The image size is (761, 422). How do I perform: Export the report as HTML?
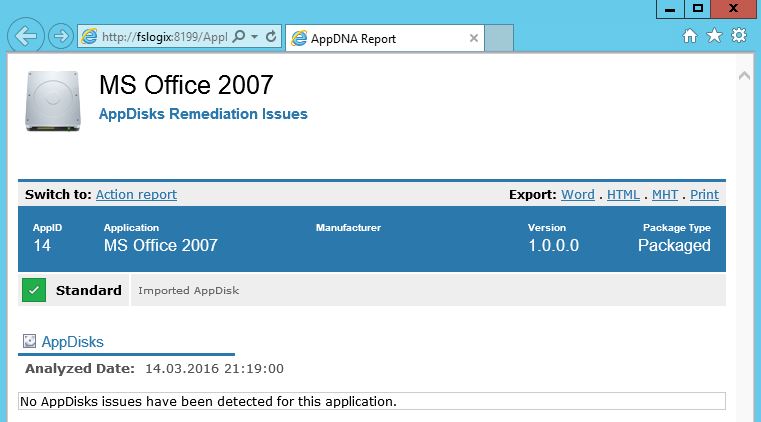click(x=624, y=195)
